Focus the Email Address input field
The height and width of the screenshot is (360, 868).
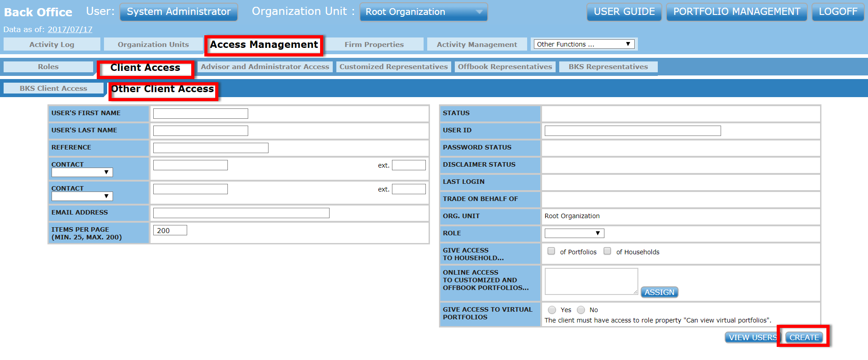pyautogui.click(x=241, y=213)
